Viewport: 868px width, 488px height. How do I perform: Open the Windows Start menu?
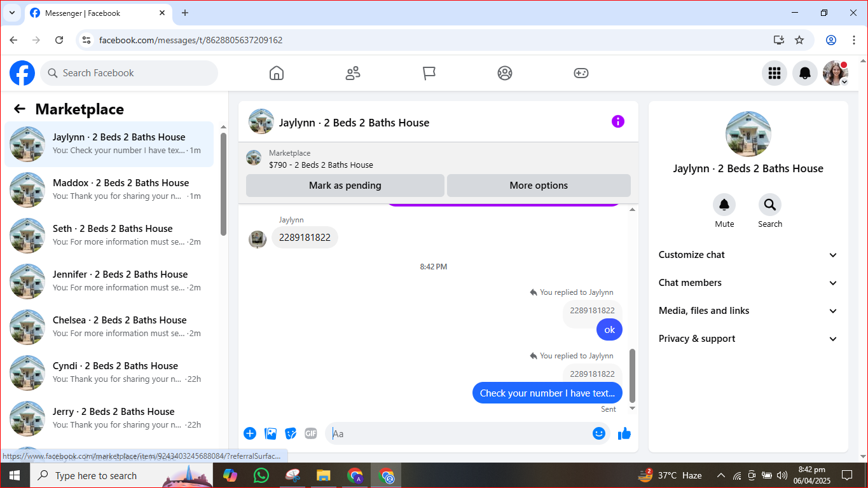tap(14, 475)
